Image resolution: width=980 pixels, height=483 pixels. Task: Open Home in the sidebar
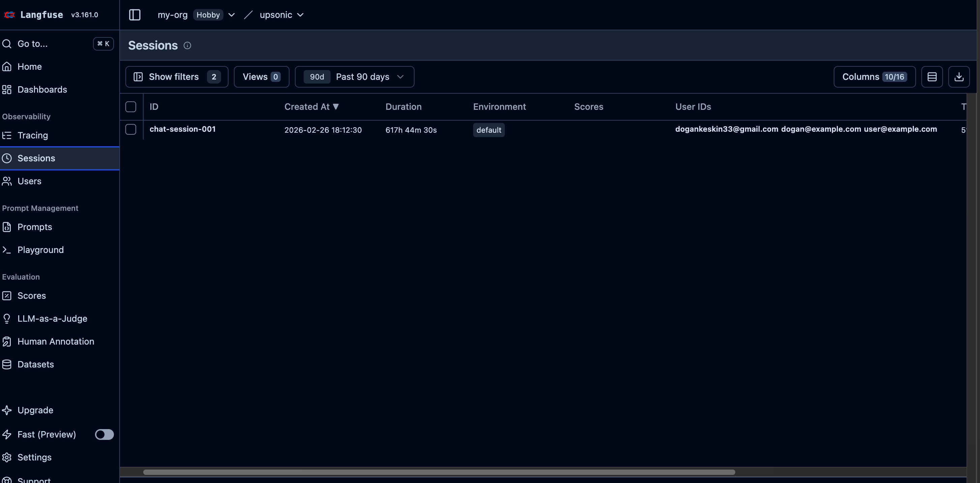coord(29,67)
